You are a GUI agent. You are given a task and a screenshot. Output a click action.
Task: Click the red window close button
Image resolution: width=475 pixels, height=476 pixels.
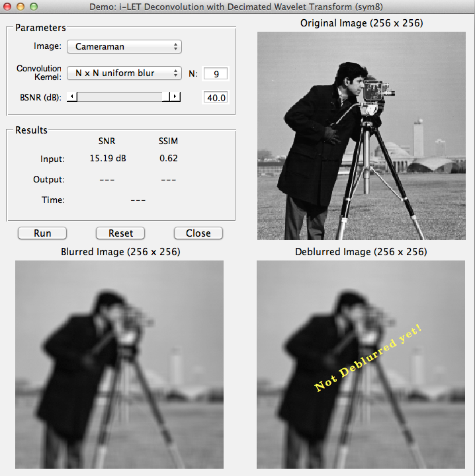click(7, 6)
